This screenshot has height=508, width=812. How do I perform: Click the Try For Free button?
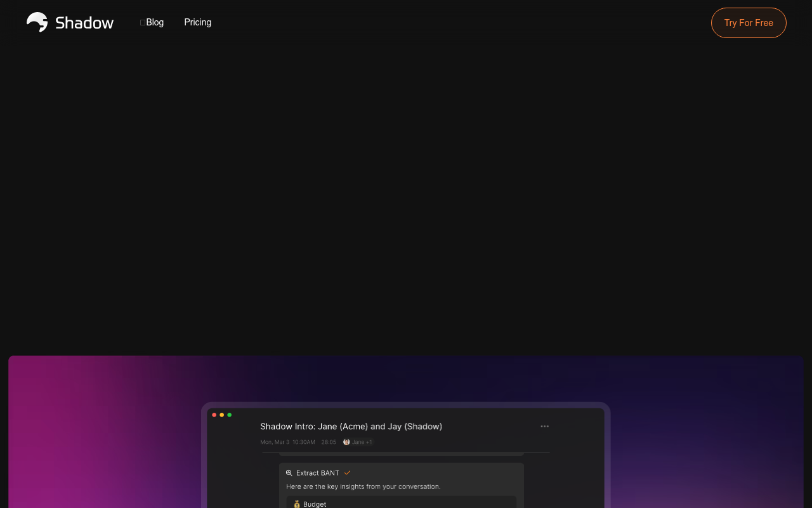(749, 23)
